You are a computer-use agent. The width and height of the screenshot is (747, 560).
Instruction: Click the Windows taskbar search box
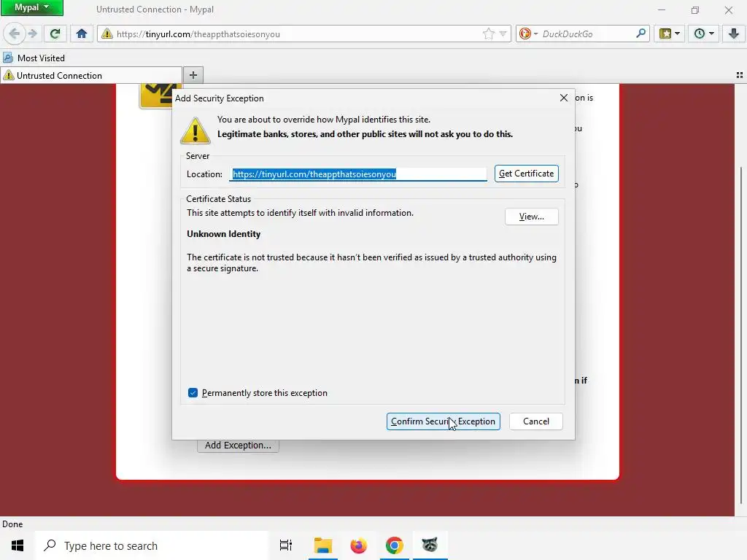[x=152, y=545]
